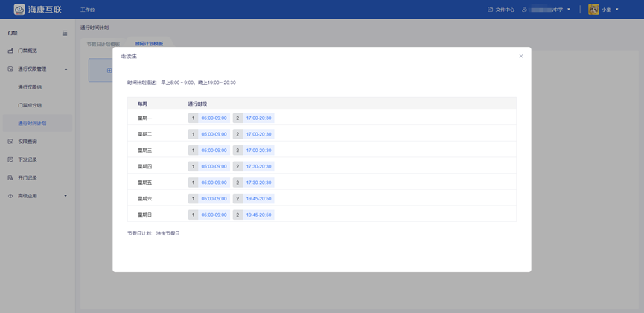This screenshot has width=644, height=313.
Task: Click the 海康互联 logo icon
Action: click(19, 10)
